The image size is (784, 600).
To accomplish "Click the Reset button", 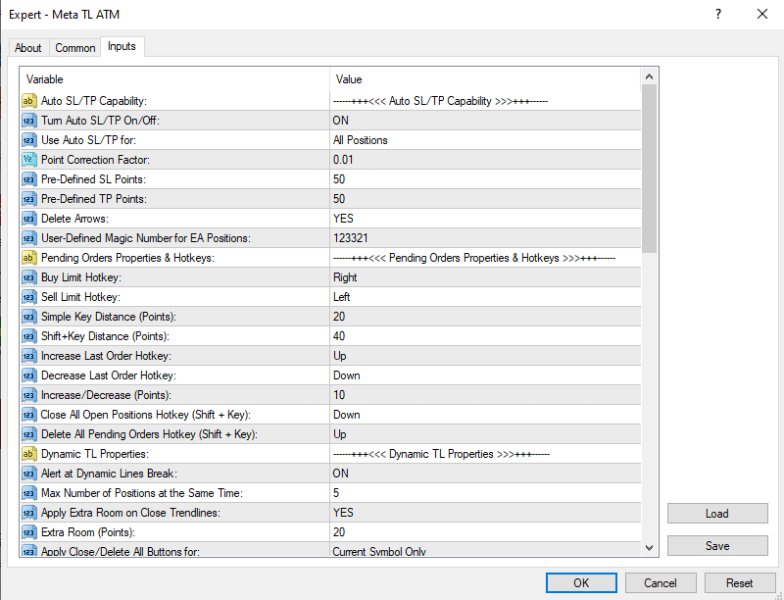I will point(740,583).
